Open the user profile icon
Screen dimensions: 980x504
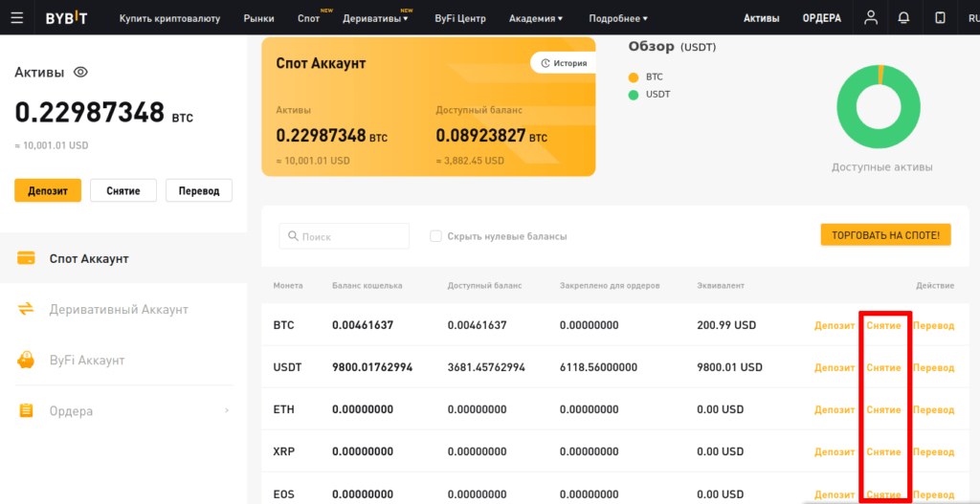pos(870,18)
